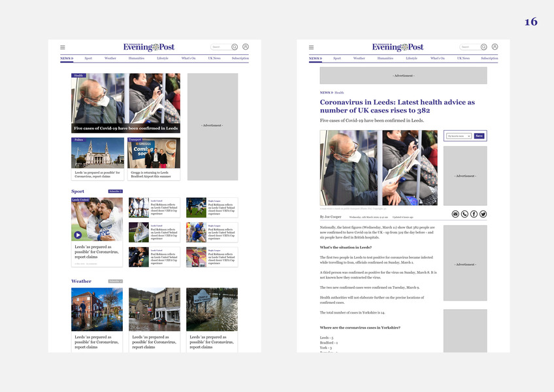Open first Rugby League story card
The width and height of the screenshot is (554, 392).
pos(212,208)
